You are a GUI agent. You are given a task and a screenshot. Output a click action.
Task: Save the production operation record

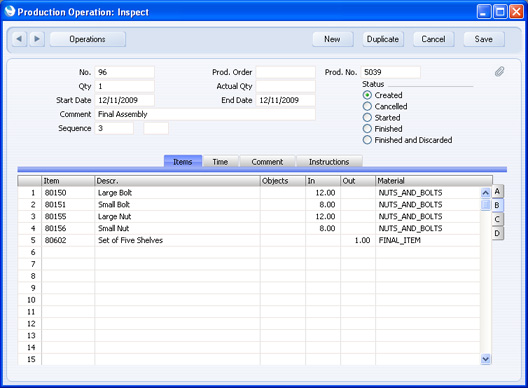coord(484,39)
